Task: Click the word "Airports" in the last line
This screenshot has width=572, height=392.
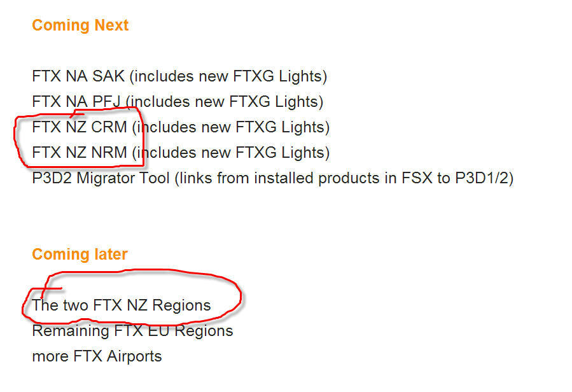Action: 134,356
